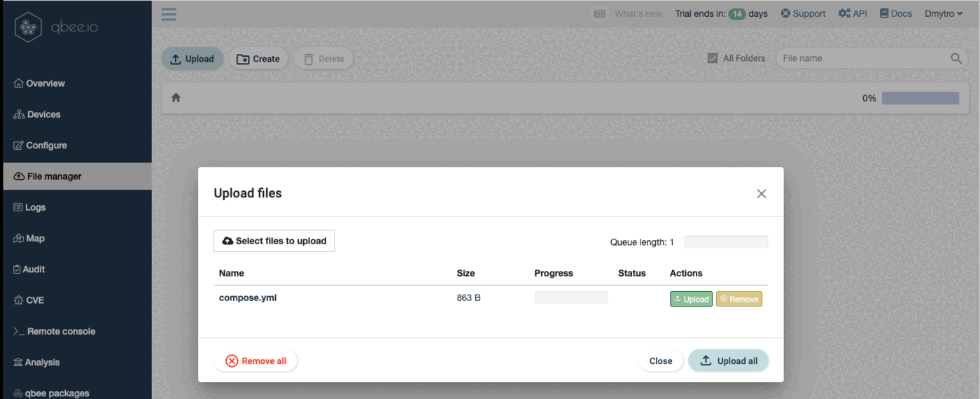Viewport: 980px width, 399px height.
Task: Click the What's new newspaper icon
Action: coord(599,13)
